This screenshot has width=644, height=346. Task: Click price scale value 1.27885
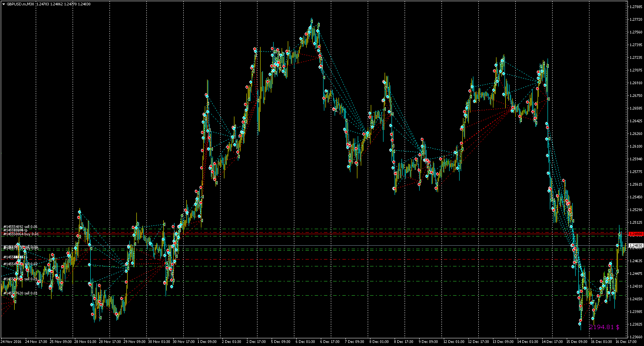coord(637,7)
